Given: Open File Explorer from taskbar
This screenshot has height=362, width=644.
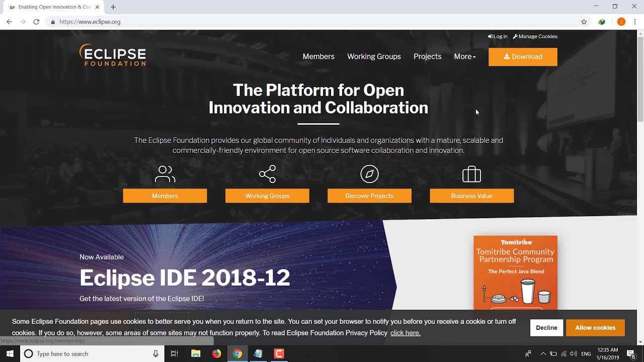Looking at the screenshot, I should [x=196, y=353].
